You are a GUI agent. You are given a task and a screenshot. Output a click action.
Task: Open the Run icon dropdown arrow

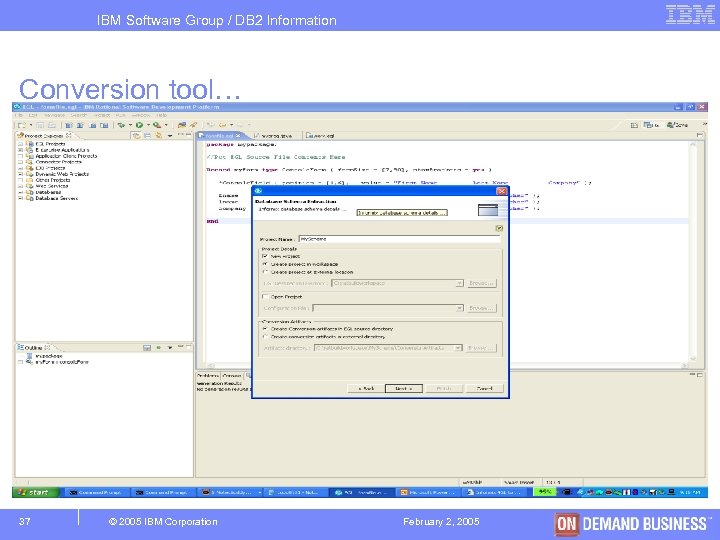148,125
